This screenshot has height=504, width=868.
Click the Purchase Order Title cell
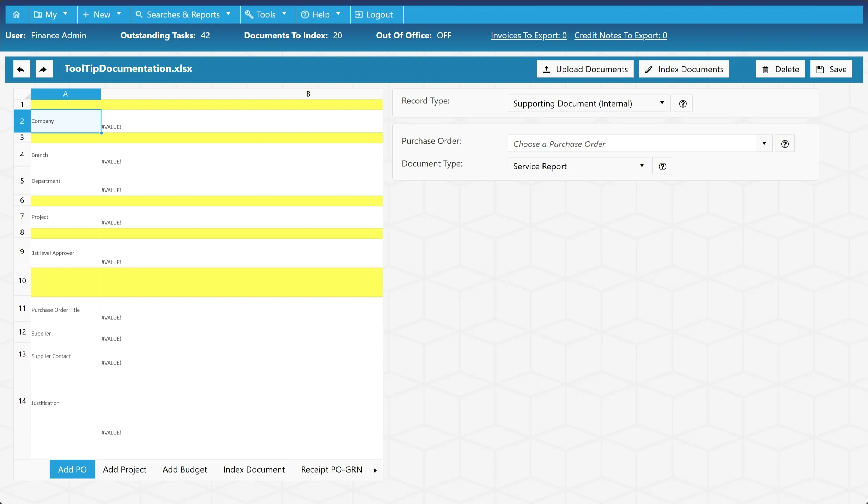pos(66,310)
